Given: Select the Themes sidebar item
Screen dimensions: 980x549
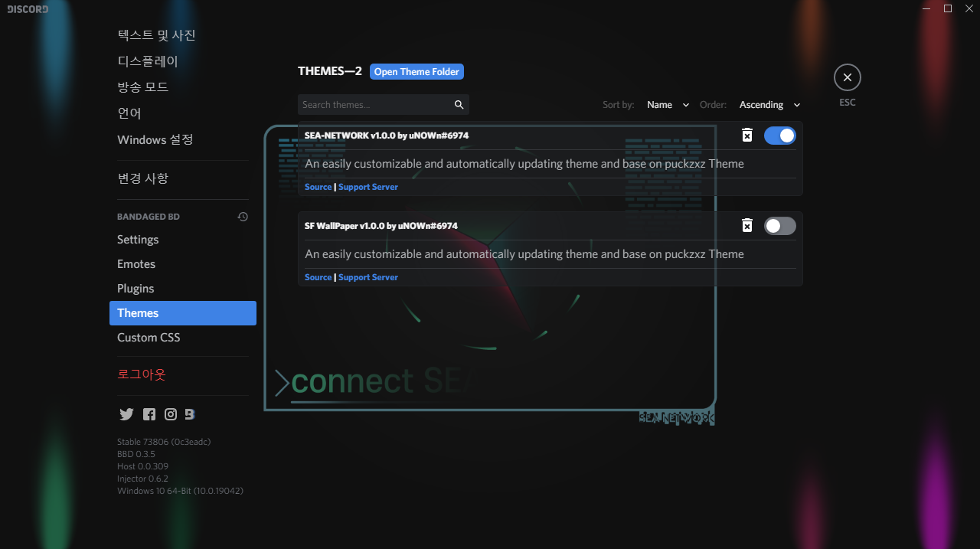Looking at the screenshot, I should coord(183,313).
